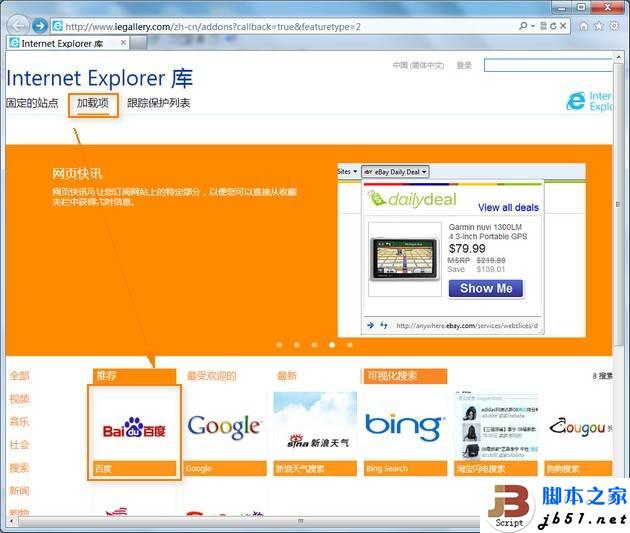
Task: Select the third carousel dot
Action: [x=314, y=345]
